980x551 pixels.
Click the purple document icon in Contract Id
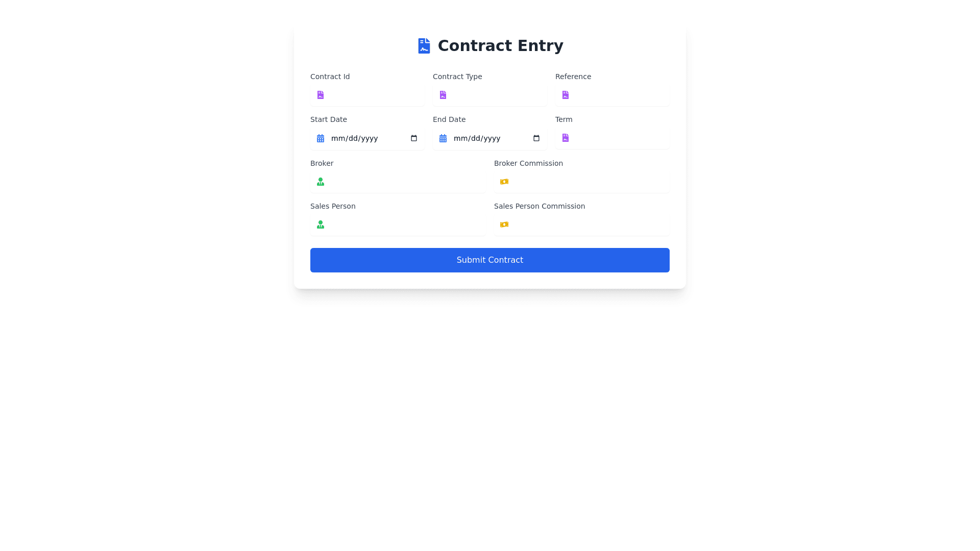(320, 95)
